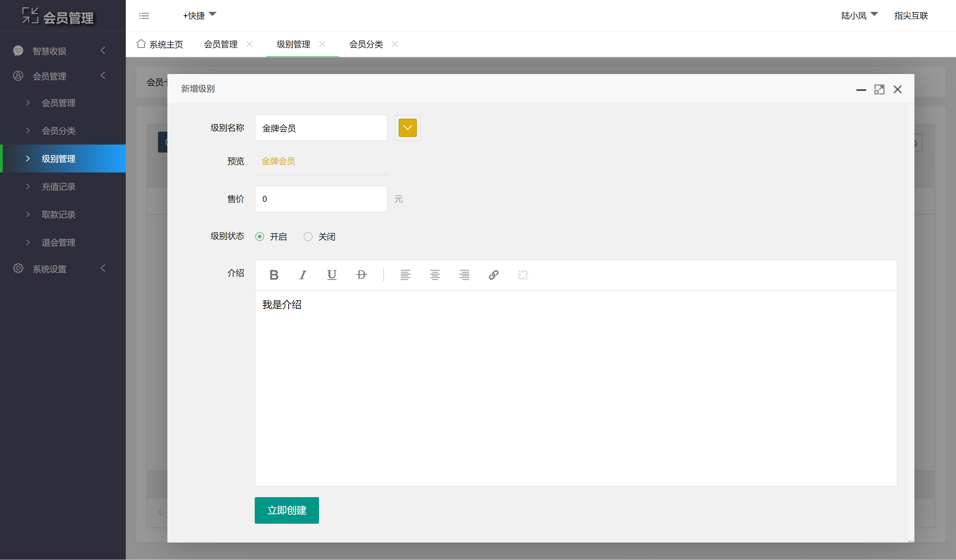Open 会员分类 in the sidebar
Viewport: 956px width, 560px height.
click(x=63, y=131)
